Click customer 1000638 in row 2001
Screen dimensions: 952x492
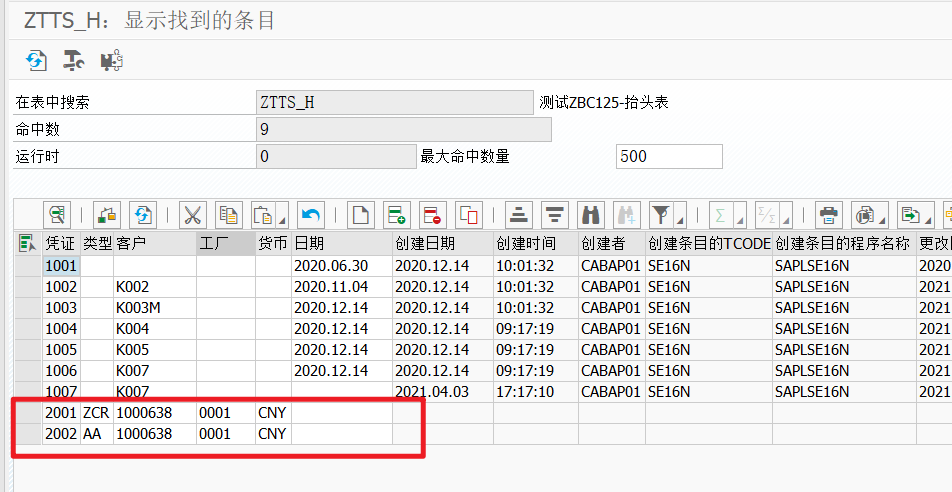click(x=155, y=413)
